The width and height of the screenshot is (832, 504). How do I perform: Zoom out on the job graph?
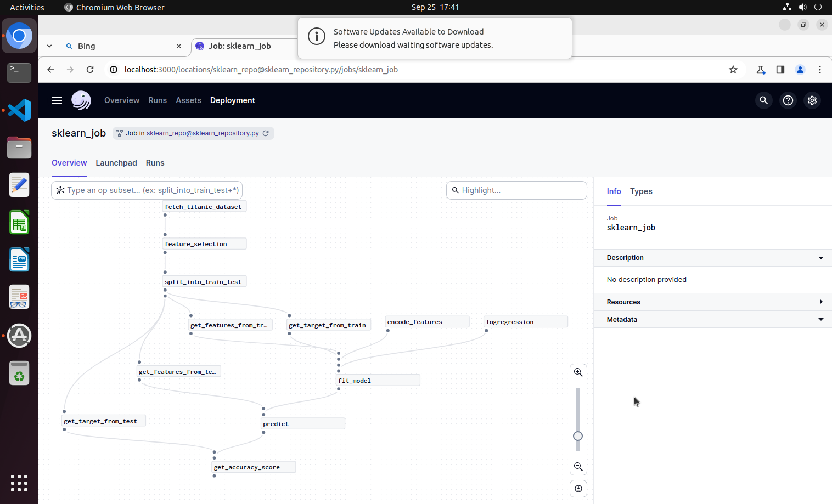pos(578,467)
